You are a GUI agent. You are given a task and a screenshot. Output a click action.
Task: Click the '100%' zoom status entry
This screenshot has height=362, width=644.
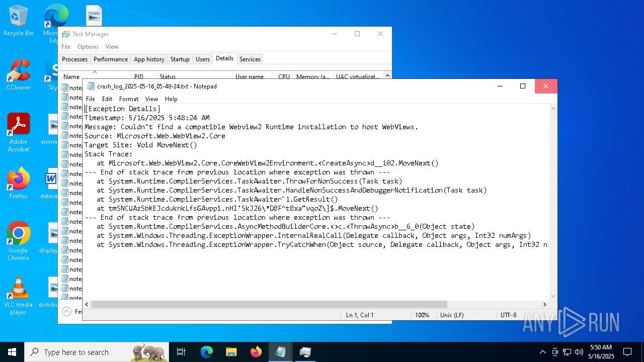tap(422, 315)
